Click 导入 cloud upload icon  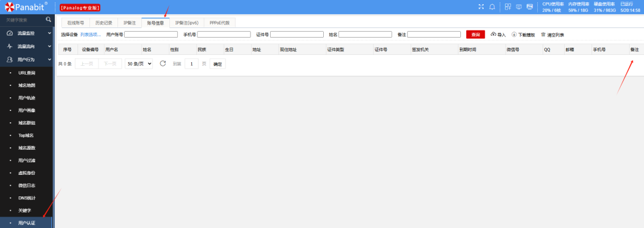[494, 35]
